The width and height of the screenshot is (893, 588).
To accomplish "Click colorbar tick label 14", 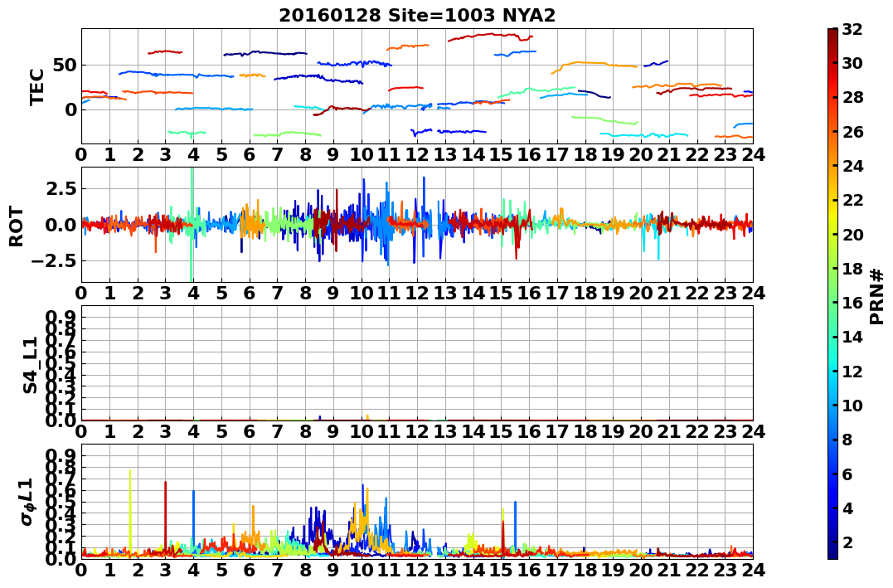I will pos(852,337).
